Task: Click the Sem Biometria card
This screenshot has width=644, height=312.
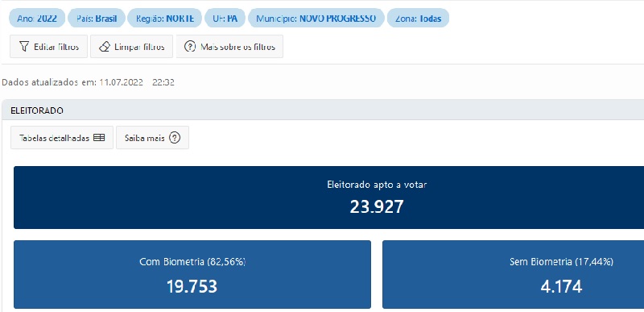Action: [514, 274]
